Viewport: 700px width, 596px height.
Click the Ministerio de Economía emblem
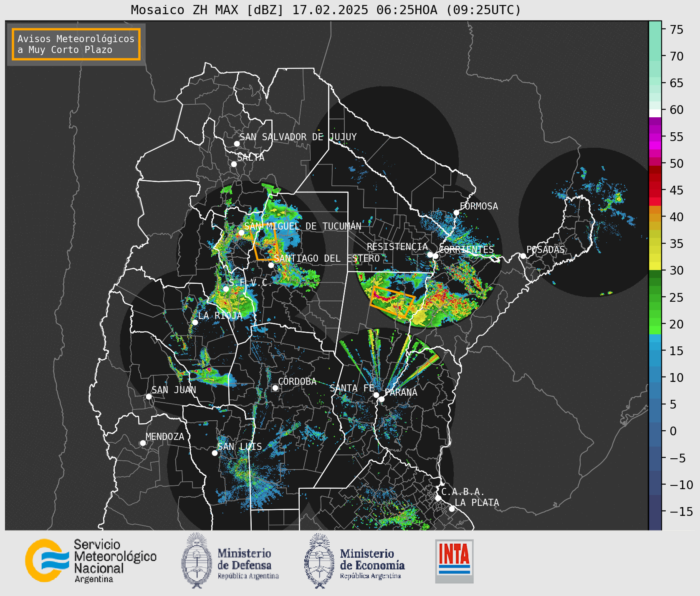(x=319, y=561)
